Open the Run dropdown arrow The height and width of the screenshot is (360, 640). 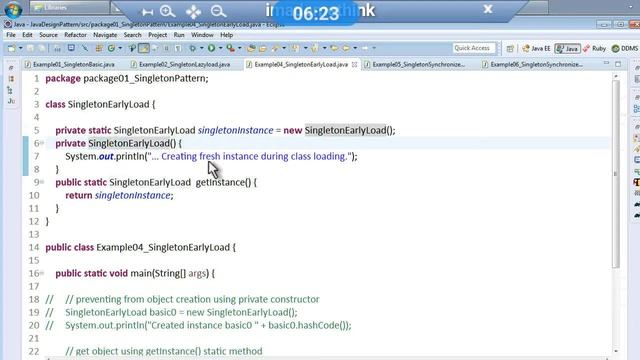[220, 48]
